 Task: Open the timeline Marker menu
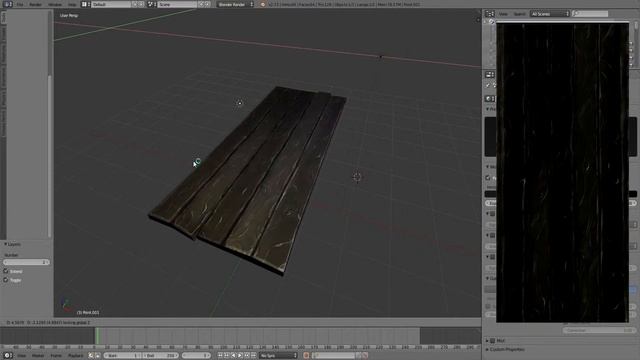[38, 356]
